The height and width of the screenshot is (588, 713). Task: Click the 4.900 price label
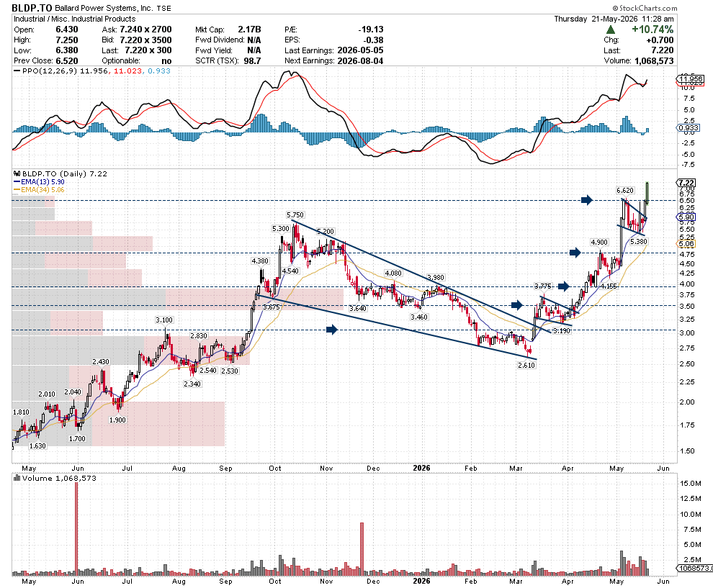(x=599, y=243)
